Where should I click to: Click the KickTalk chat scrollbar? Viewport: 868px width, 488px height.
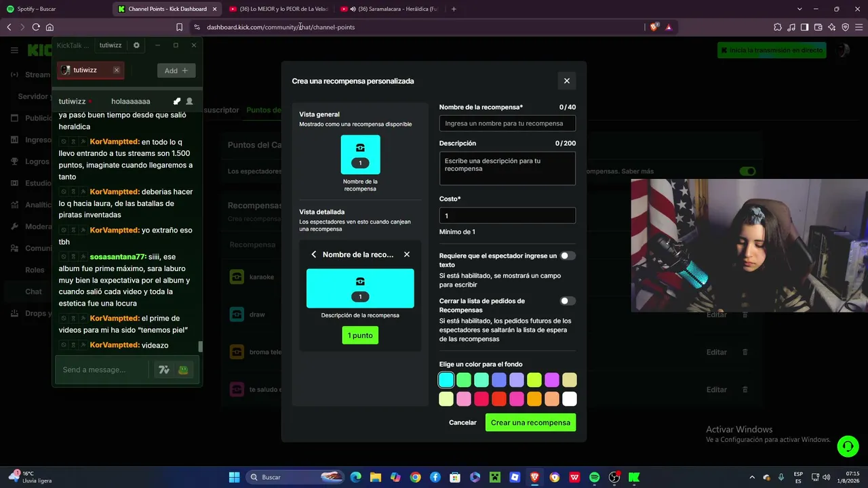click(200, 346)
